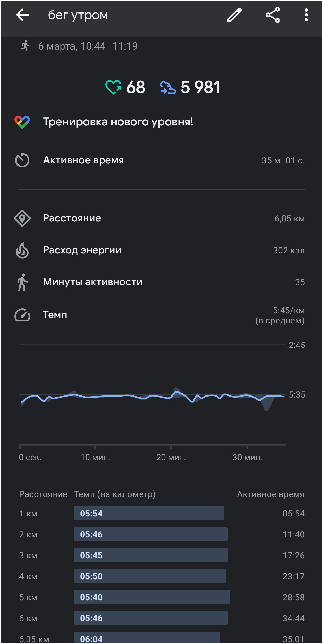Image resolution: width=323 pixels, height=644 pixels.
Task: Select the 5 км pace bar 05:40
Action: [152, 597]
